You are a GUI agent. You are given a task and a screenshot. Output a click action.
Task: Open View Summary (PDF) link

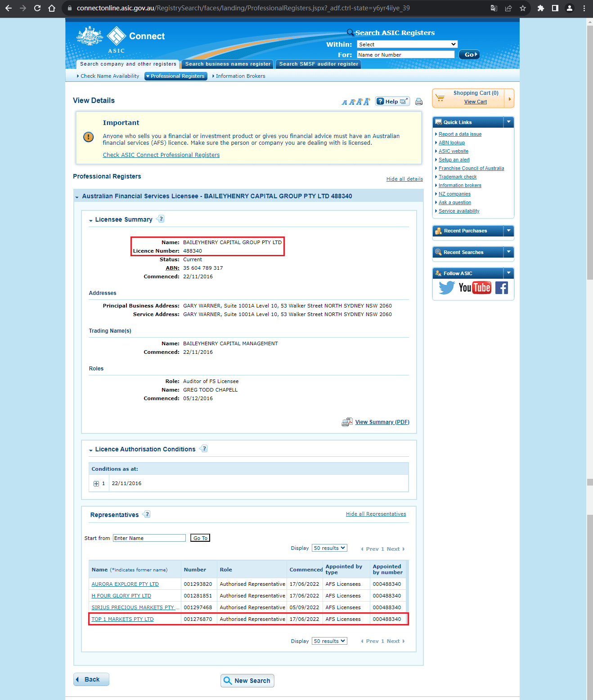tap(382, 422)
